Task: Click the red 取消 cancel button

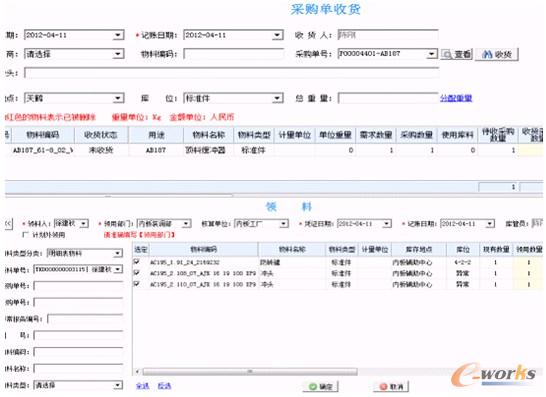Action: (x=391, y=387)
